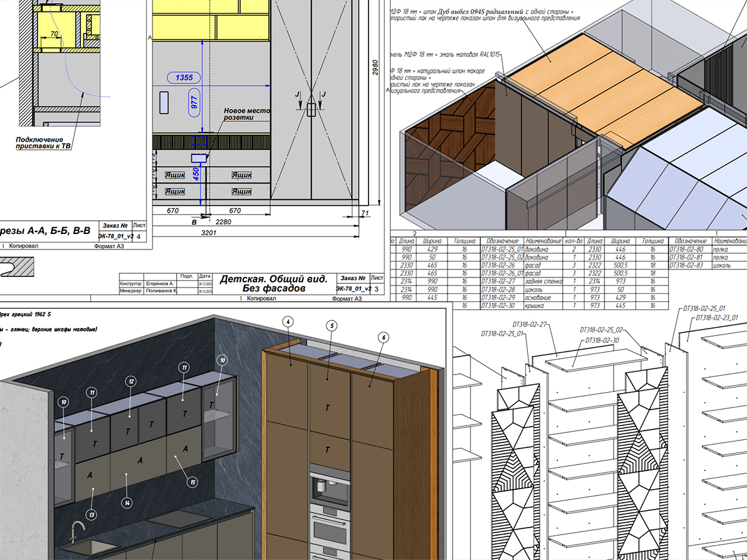This screenshot has height=560, width=747.
Task: Click the 'Конструктор:' title block label
Action: click(x=131, y=283)
